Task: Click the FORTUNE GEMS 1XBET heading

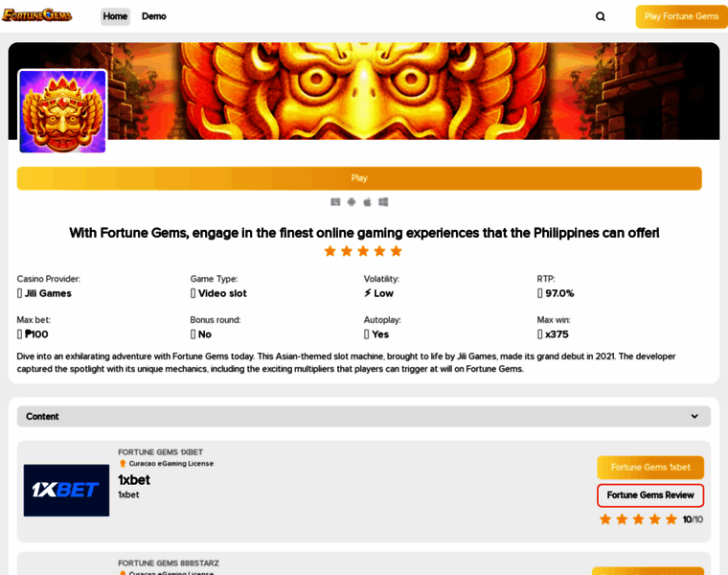Action: point(160,452)
